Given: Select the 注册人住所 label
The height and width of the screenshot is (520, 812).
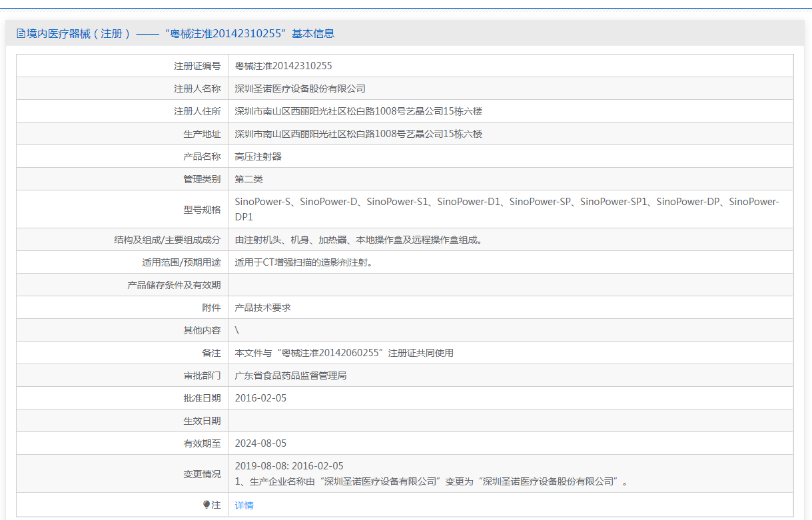Looking at the screenshot, I should pyautogui.click(x=197, y=111).
